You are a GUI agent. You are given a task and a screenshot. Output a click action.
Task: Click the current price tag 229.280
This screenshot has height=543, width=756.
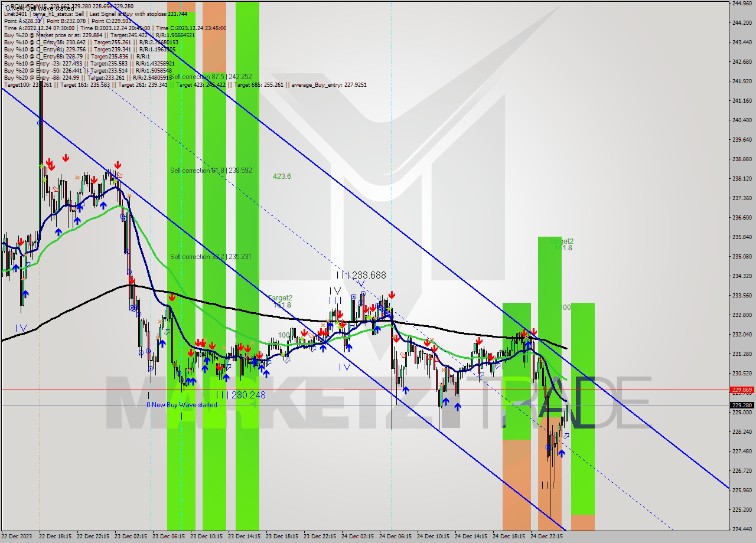tap(742, 405)
